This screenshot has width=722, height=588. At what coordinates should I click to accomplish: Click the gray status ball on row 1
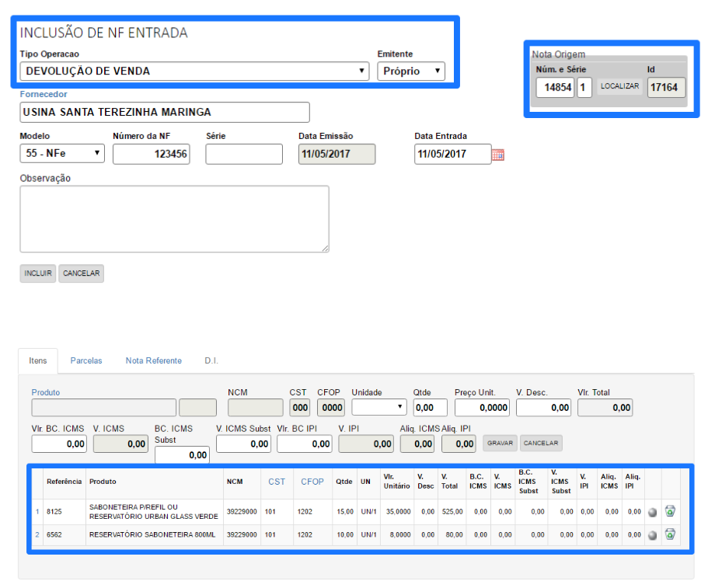[652, 512]
